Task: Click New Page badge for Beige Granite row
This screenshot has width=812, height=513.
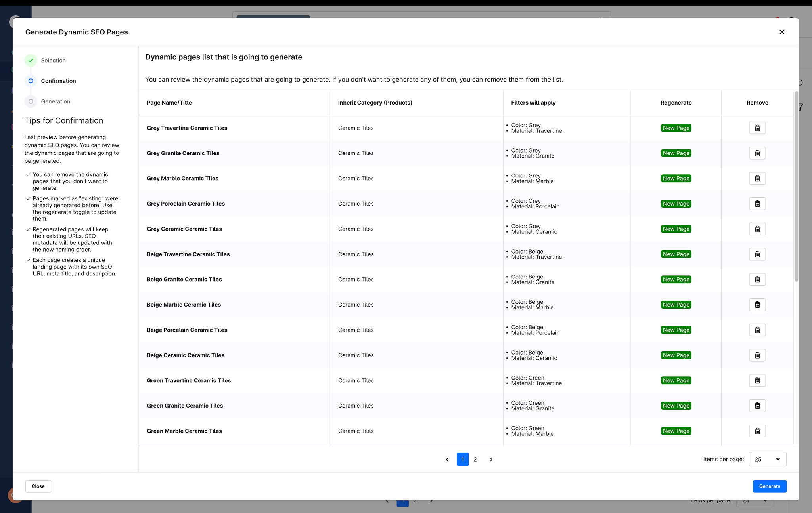Action: pyautogui.click(x=676, y=280)
